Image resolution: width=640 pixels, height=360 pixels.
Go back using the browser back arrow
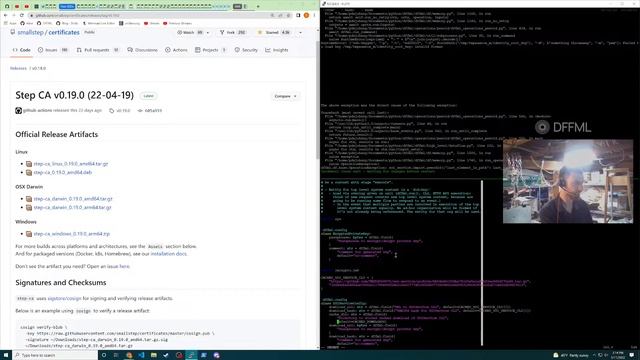click(6, 15)
